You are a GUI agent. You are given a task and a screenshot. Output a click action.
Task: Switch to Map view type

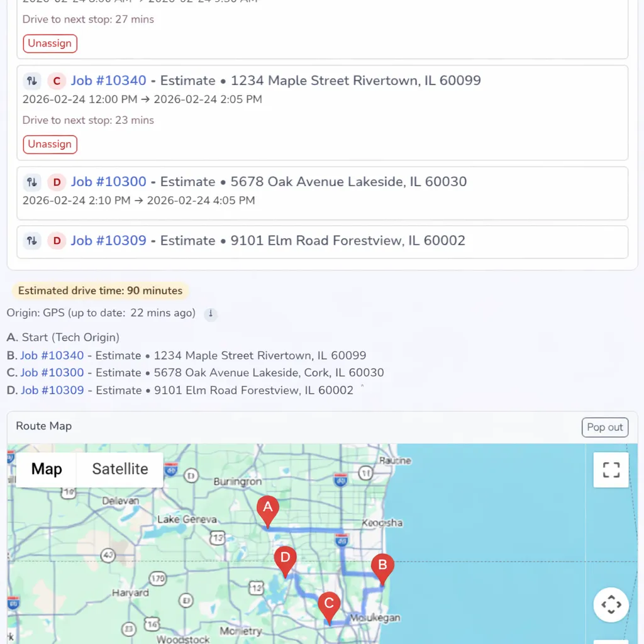(x=47, y=469)
